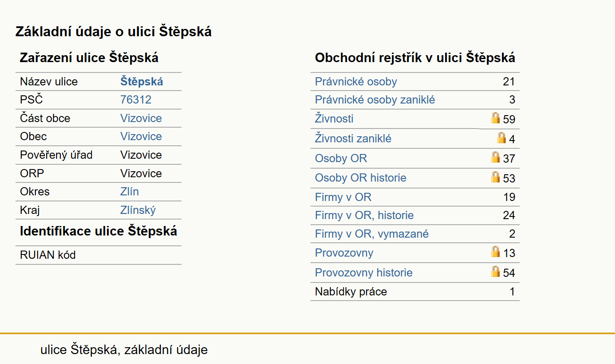Click Vizovice link in Část obce row

[x=141, y=118]
